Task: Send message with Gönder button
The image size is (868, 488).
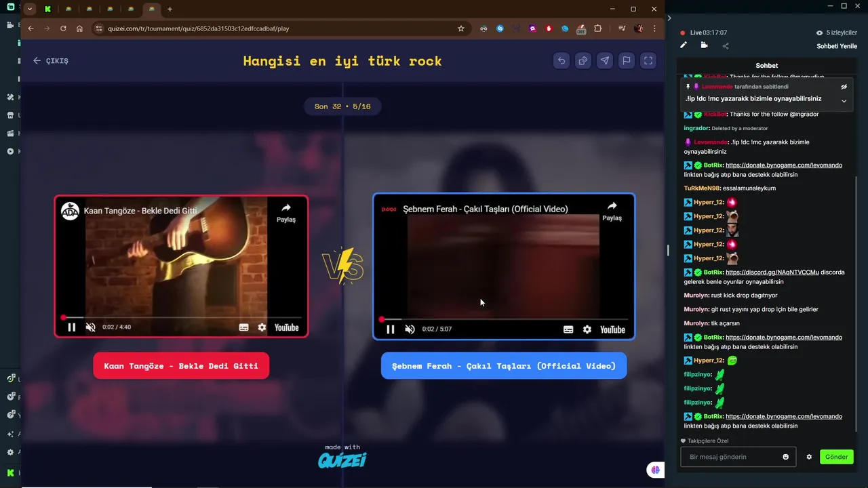Action: pos(836,457)
